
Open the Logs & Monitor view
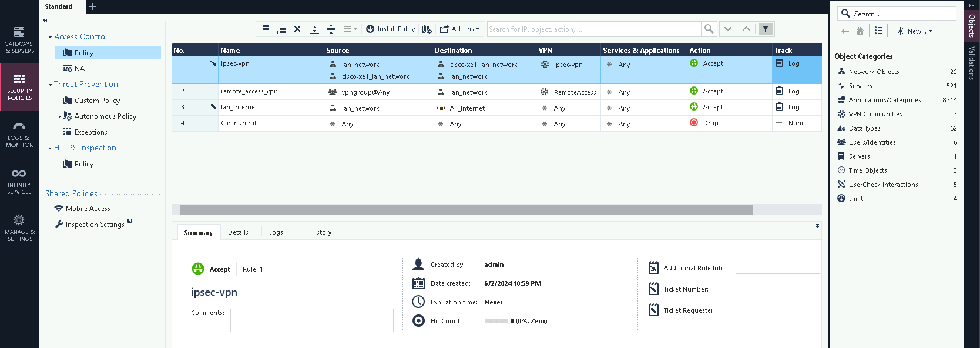click(19, 135)
